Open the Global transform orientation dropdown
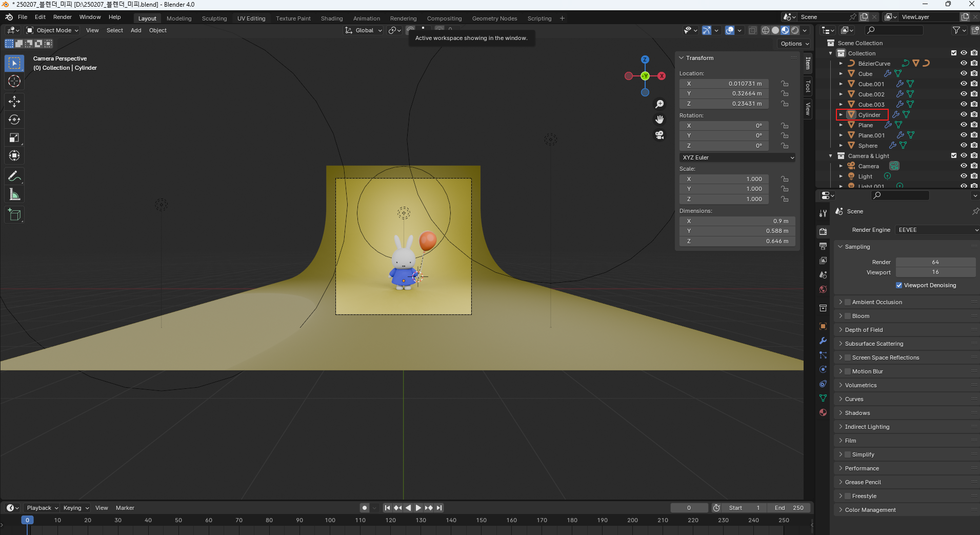 (364, 30)
